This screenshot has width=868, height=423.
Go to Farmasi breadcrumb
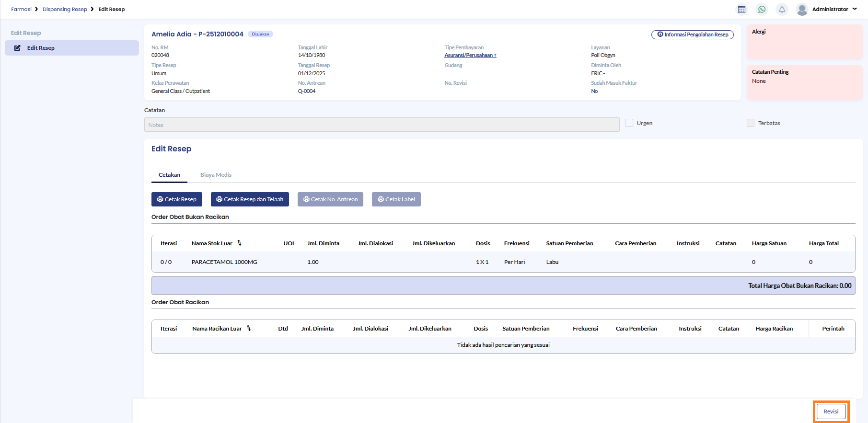point(21,9)
